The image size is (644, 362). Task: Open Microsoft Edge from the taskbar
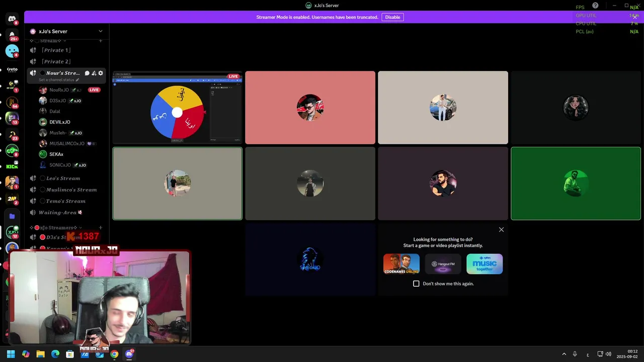click(x=55, y=354)
